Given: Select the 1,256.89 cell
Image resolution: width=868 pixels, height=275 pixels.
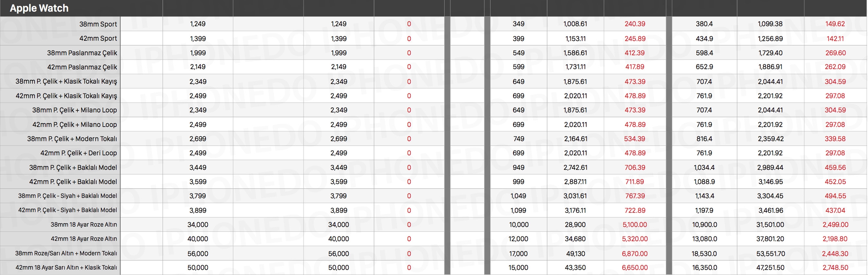Looking at the screenshot, I should (770, 39).
